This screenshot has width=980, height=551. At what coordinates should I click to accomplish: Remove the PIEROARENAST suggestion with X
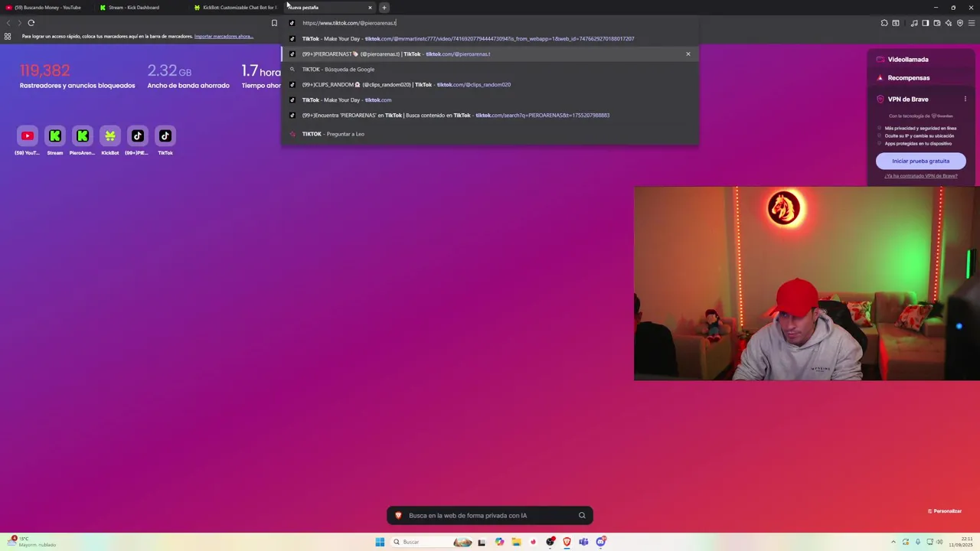[688, 54]
